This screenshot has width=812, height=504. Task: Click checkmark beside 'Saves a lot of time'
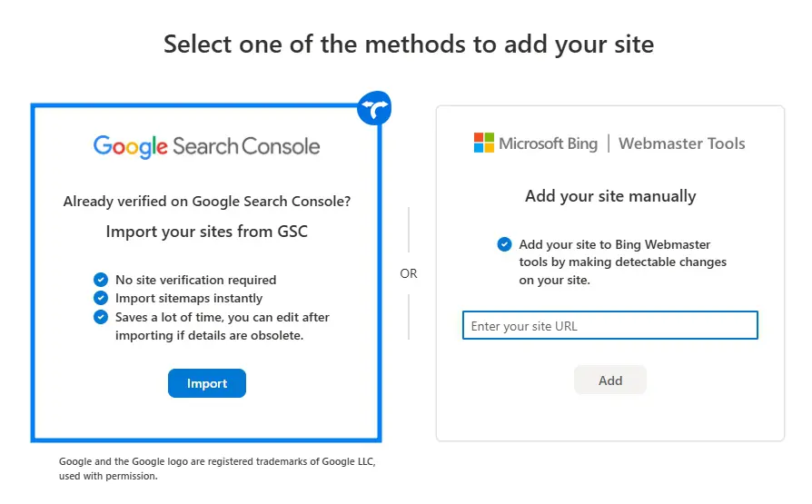101,317
